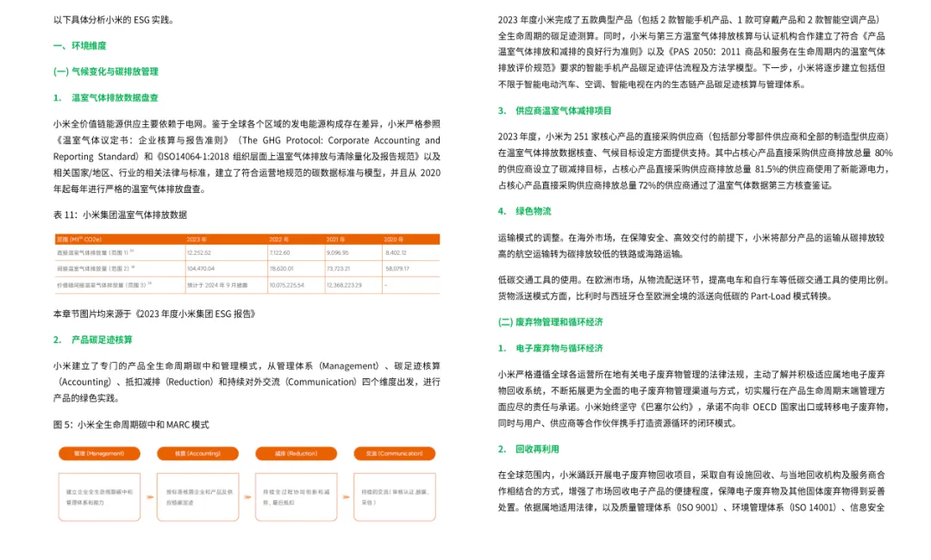Screen dimensions: 931x560
Task: Click caption "图 5：小米全生命周期碳中和 MARC 模式"
Action: pos(131,425)
